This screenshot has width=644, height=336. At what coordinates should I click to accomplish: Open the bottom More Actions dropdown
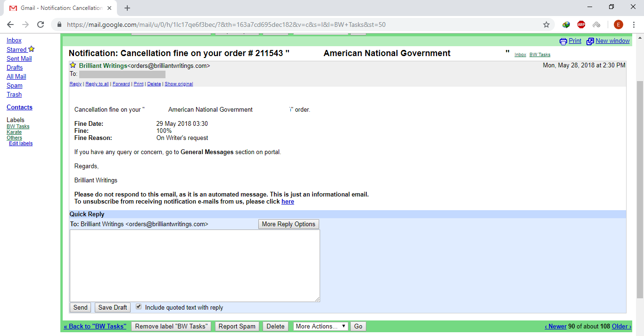point(321,326)
